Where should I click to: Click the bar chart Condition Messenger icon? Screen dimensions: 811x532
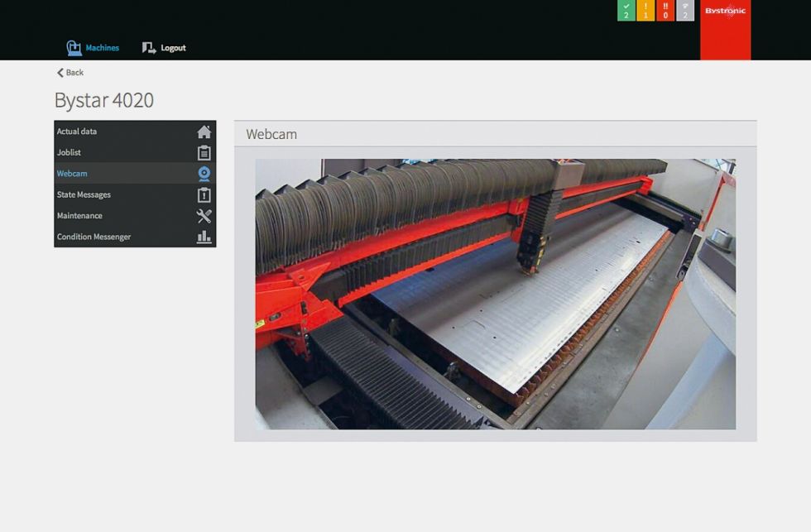pyautogui.click(x=204, y=237)
